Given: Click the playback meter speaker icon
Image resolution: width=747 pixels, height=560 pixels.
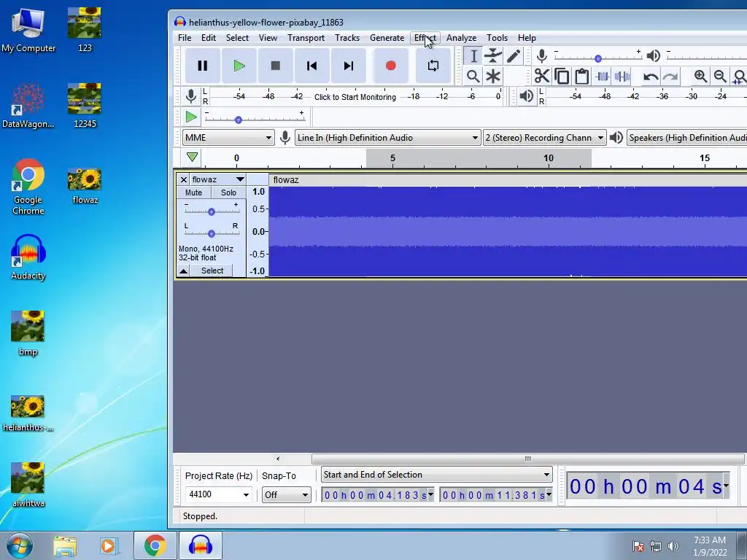Looking at the screenshot, I should pyautogui.click(x=526, y=96).
